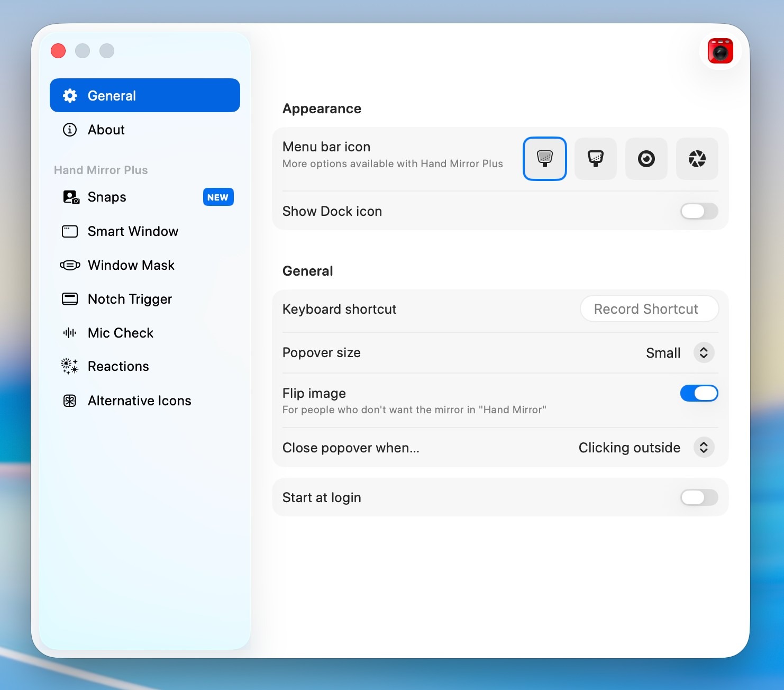Click the Notch Trigger icon

click(x=70, y=299)
